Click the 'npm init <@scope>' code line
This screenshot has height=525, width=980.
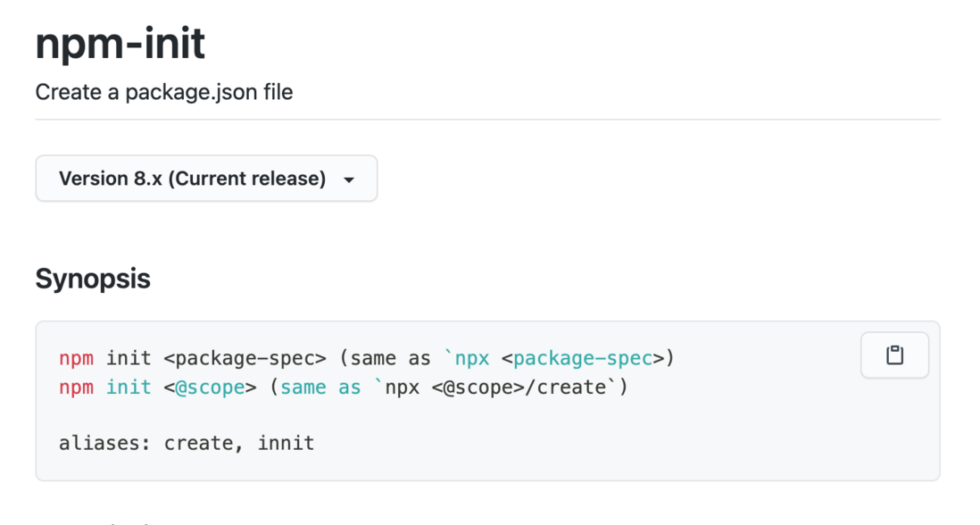[343, 387]
